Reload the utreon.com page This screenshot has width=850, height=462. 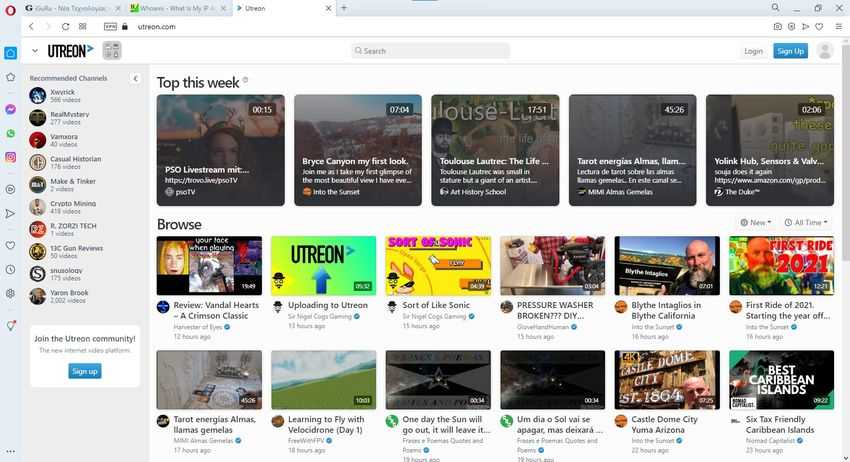pos(65,27)
